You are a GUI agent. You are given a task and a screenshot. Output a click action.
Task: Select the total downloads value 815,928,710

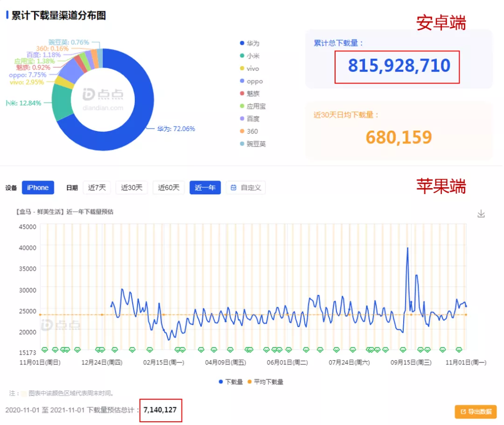(x=399, y=65)
